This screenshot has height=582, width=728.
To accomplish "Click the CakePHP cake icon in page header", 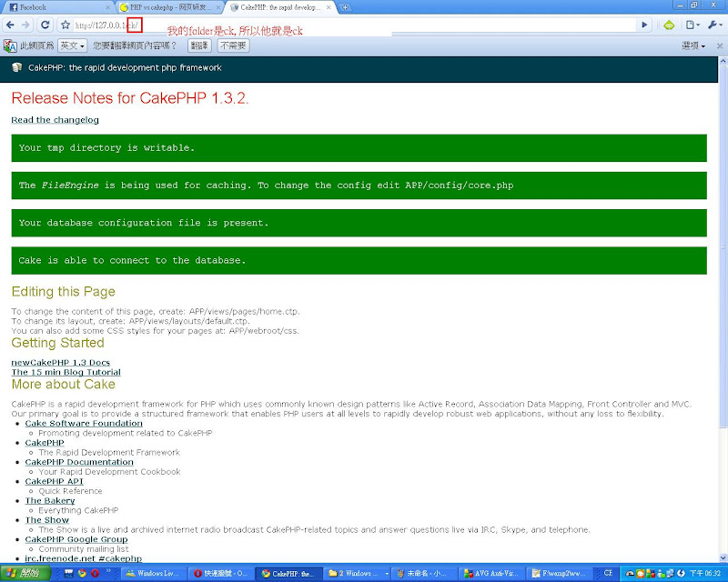I will [x=16, y=68].
